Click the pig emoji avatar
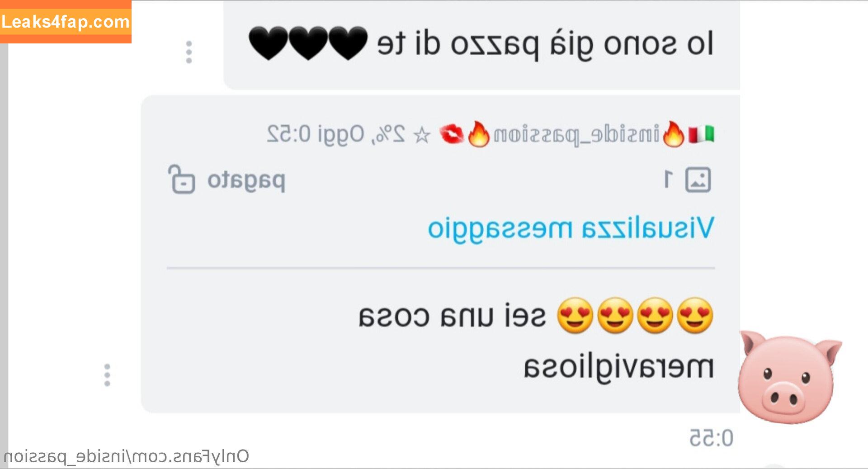This screenshot has height=469, width=868. [789, 377]
